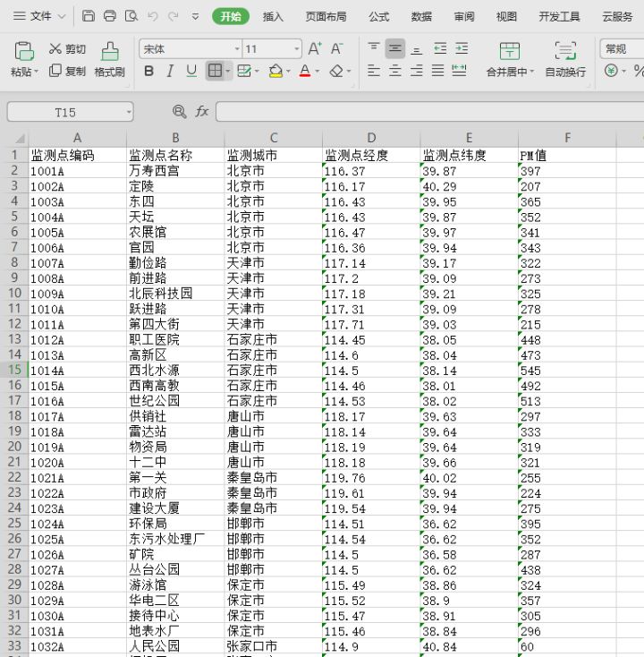This screenshot has width=644, height=657.
Task: Click the Name Box showing T15
Action: pyautogui.click(x=65, y=112)
